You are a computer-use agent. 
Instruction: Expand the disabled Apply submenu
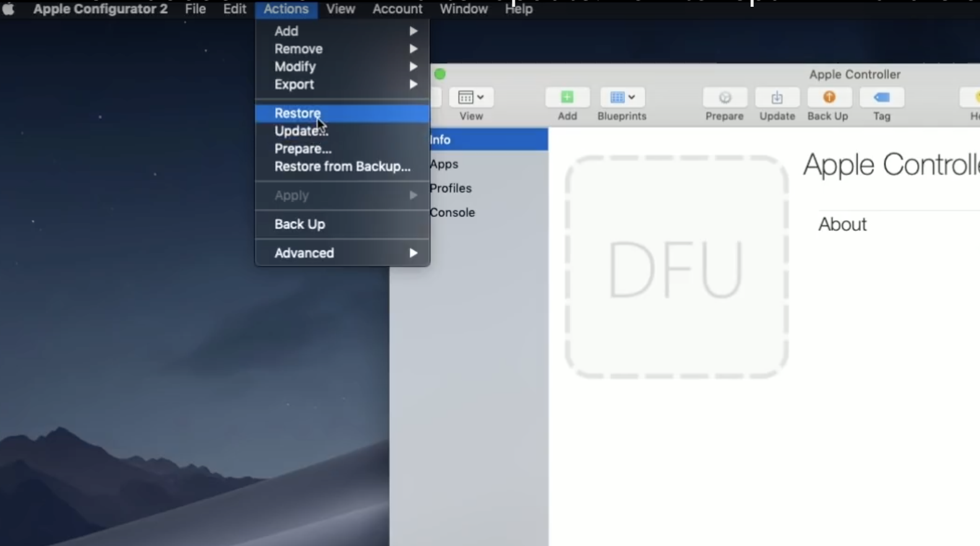coord(343,196)
